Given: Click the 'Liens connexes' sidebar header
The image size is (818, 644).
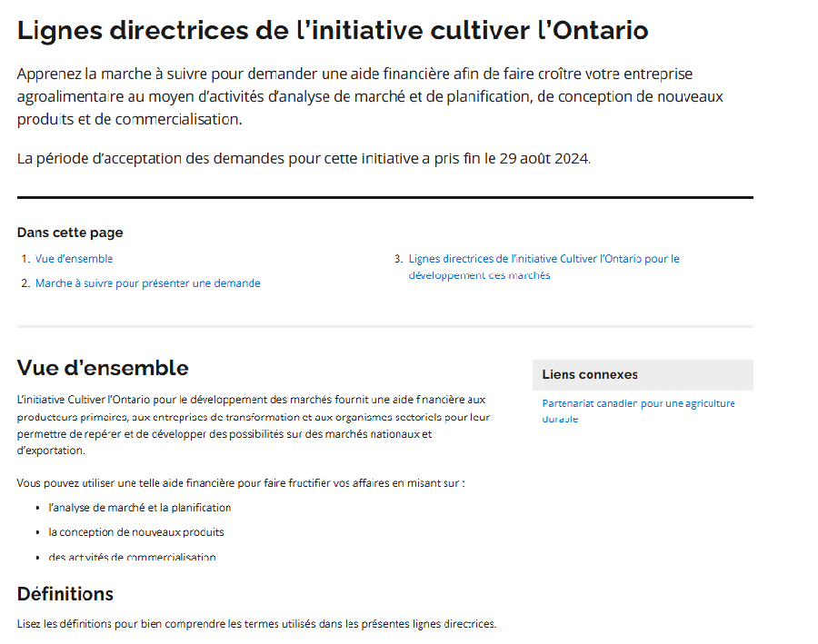Looking at the screenshot, I should pyautogui.click(x=590, y=374).
